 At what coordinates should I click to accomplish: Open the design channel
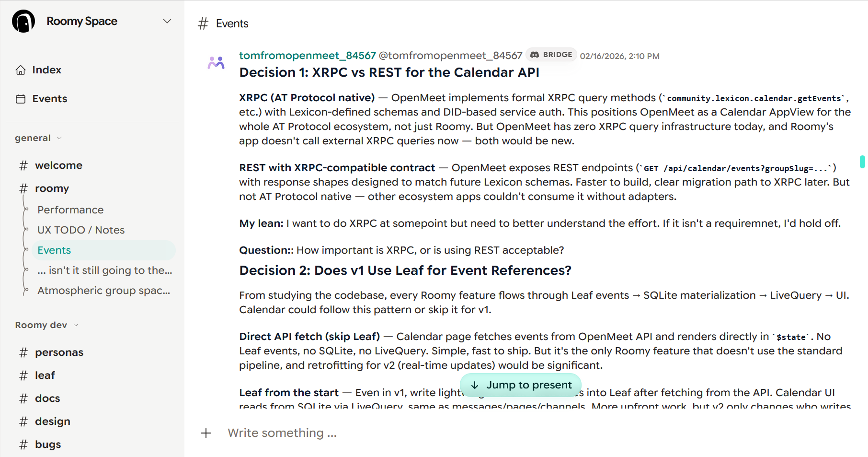52,422
